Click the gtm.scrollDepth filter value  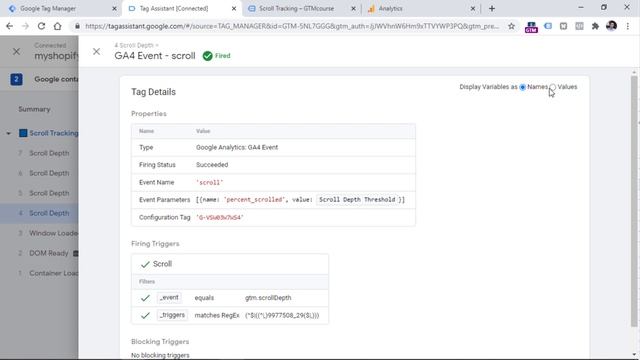pyautogui.click(x=268, y=298)
